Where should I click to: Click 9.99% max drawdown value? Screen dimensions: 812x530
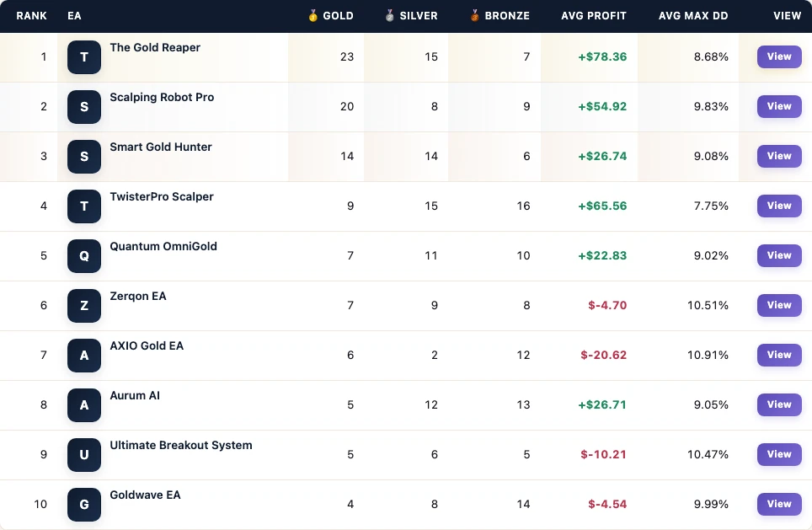pos(711,504)
